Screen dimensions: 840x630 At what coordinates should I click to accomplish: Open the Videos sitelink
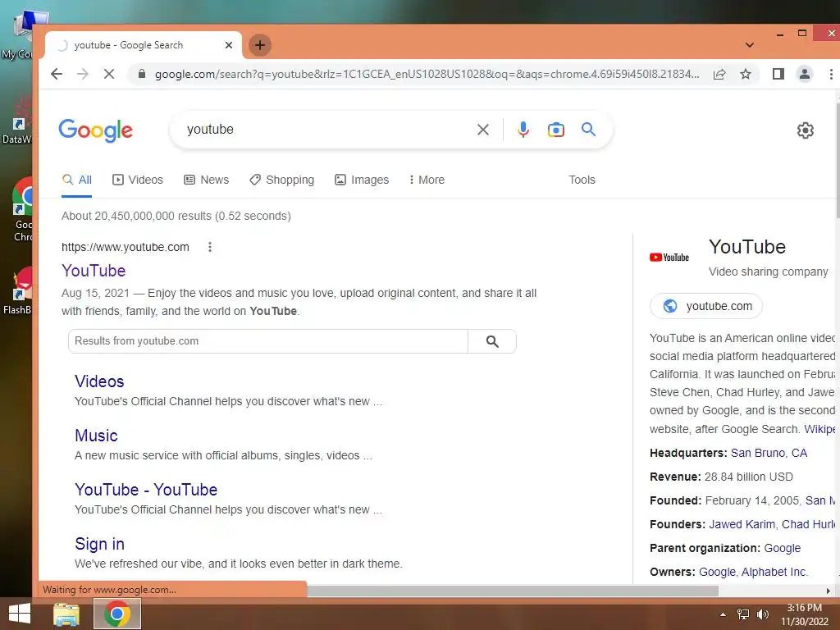point(99,381)
